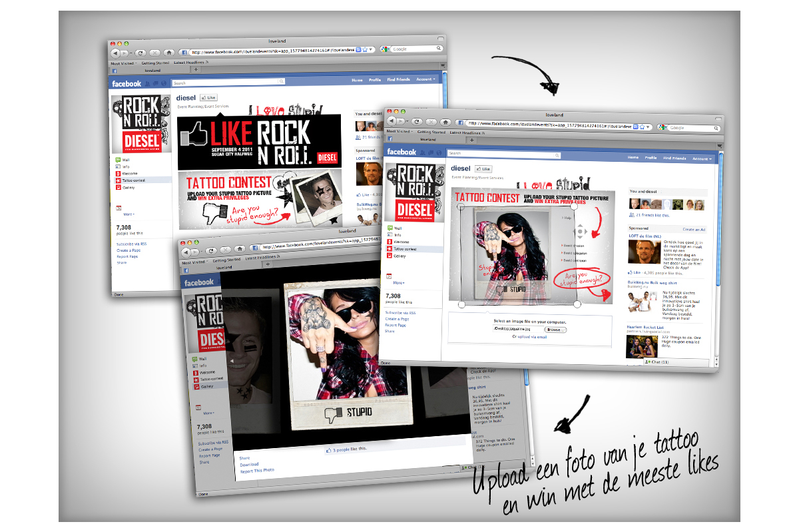Open Most Visited bookmarks dropdown in right window

(400, 132)
